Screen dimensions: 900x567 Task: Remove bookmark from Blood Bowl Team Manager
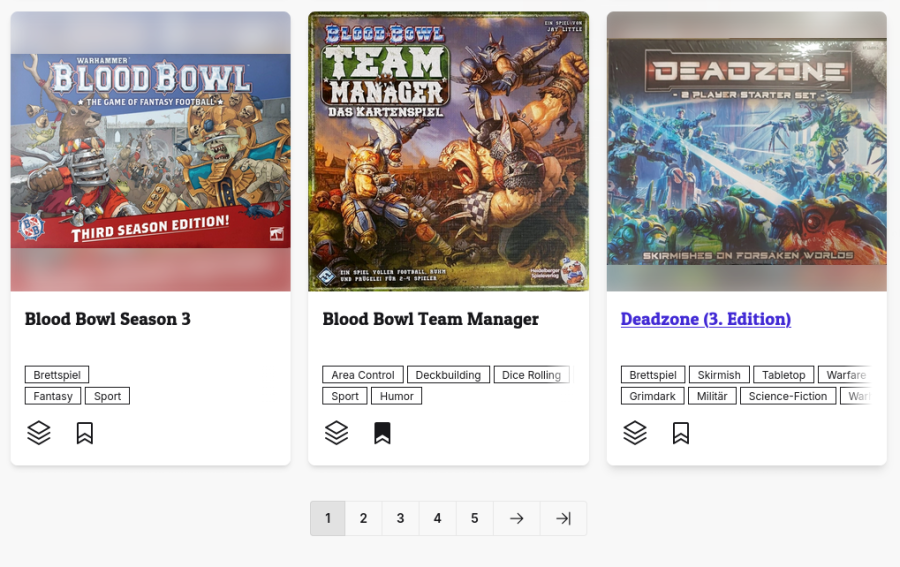pyautogui.click(x=382, y=433)
